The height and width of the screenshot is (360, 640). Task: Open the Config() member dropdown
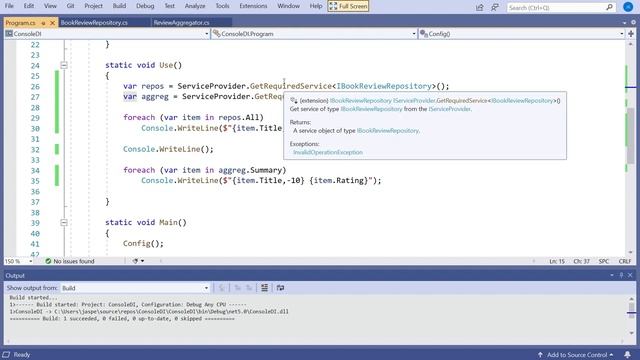(x=522, y=34)
